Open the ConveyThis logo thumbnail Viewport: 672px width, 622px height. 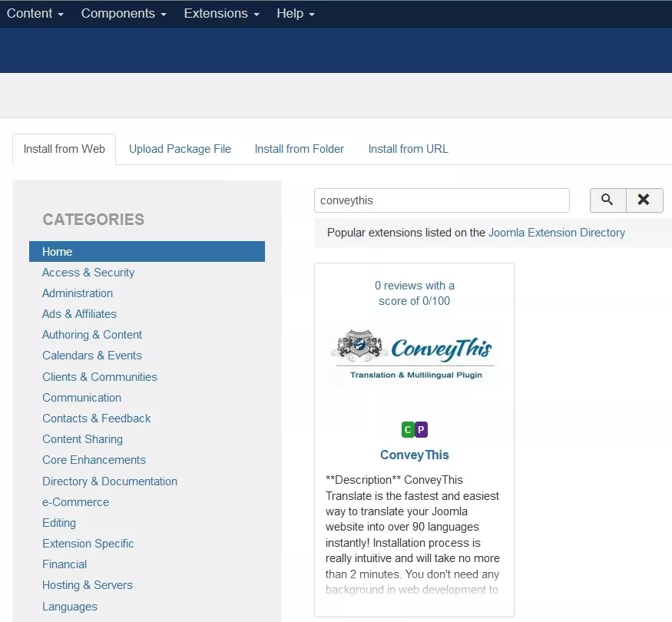click(414, 356)
